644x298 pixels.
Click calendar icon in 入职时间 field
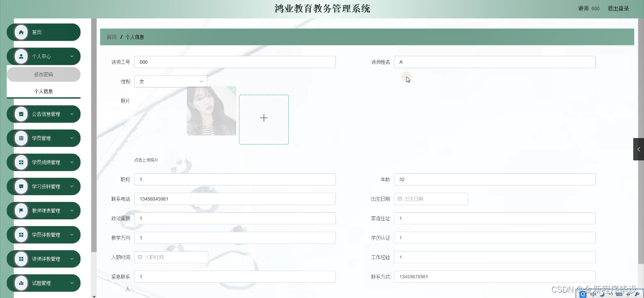[x=140, y=257]
